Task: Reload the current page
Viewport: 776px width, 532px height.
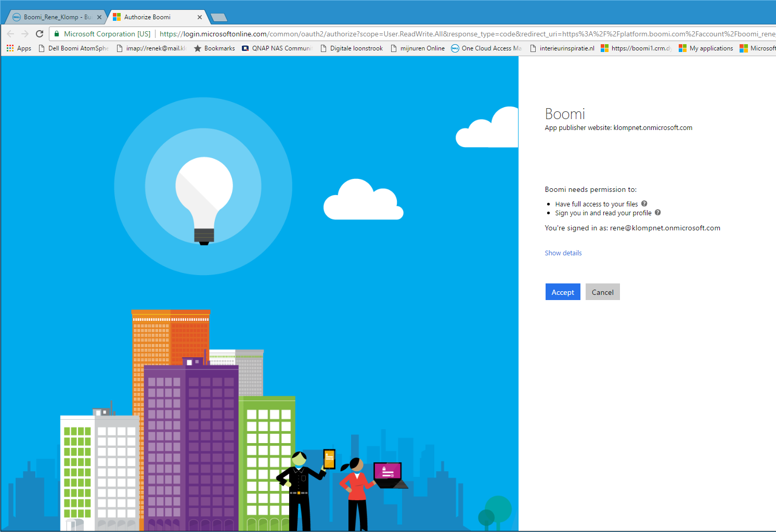Action: pos(40,33)
